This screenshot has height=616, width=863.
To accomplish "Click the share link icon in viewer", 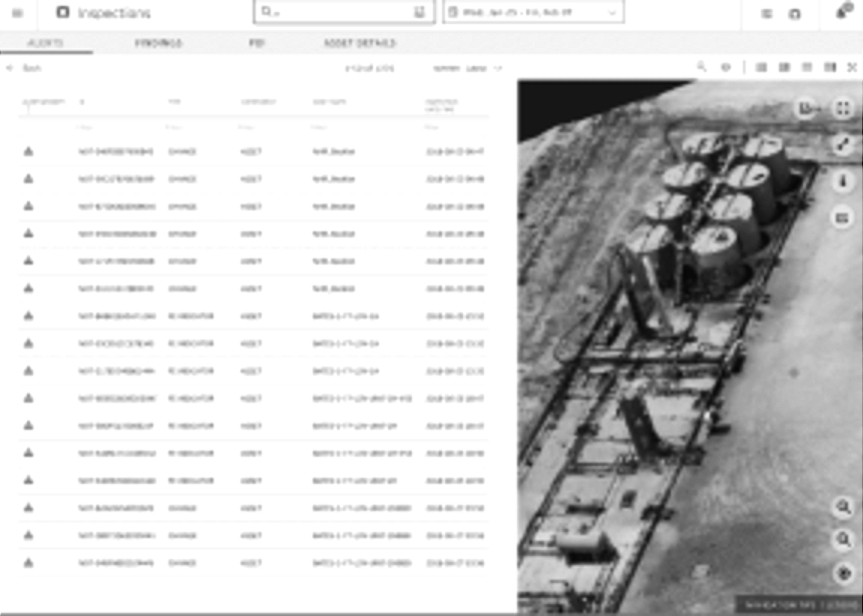I will click(x=843, y=145).
